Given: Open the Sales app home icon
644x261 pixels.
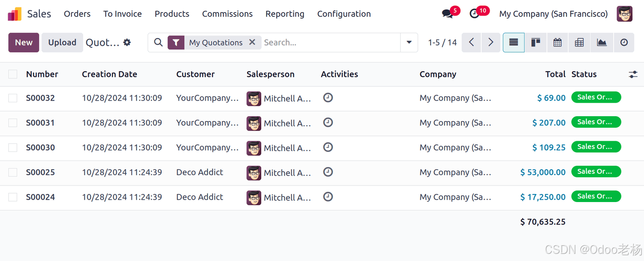Looking at the screenshot, I should tap(15, 14).
